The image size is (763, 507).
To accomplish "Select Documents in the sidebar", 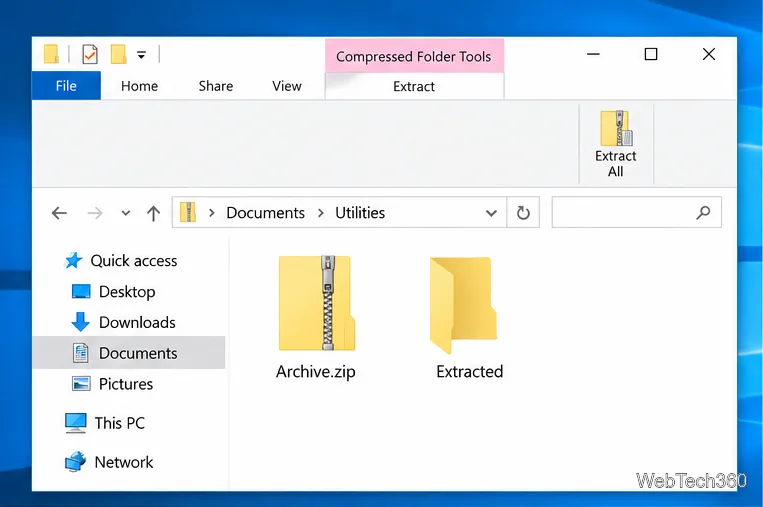I will 129,353.
